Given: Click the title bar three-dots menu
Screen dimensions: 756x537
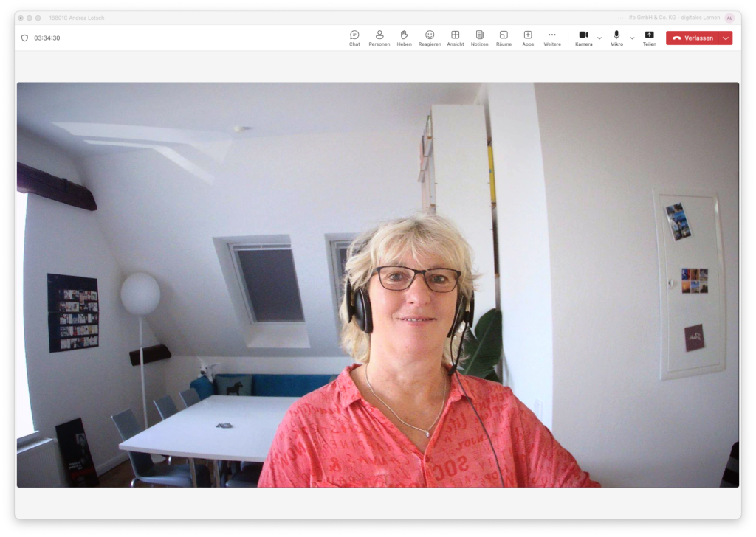Looking at the screenshot, I should [x=621, y=18].
